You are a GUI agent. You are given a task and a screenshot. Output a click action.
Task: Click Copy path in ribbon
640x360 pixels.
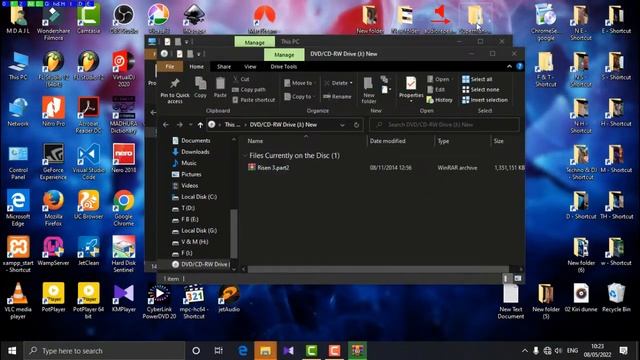click(249, 89)
